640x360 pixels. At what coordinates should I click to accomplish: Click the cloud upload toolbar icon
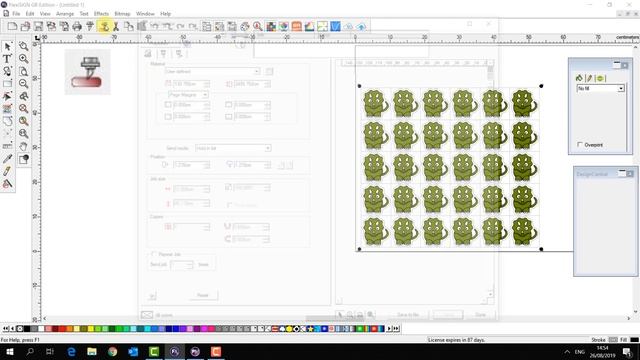[361, 27]
